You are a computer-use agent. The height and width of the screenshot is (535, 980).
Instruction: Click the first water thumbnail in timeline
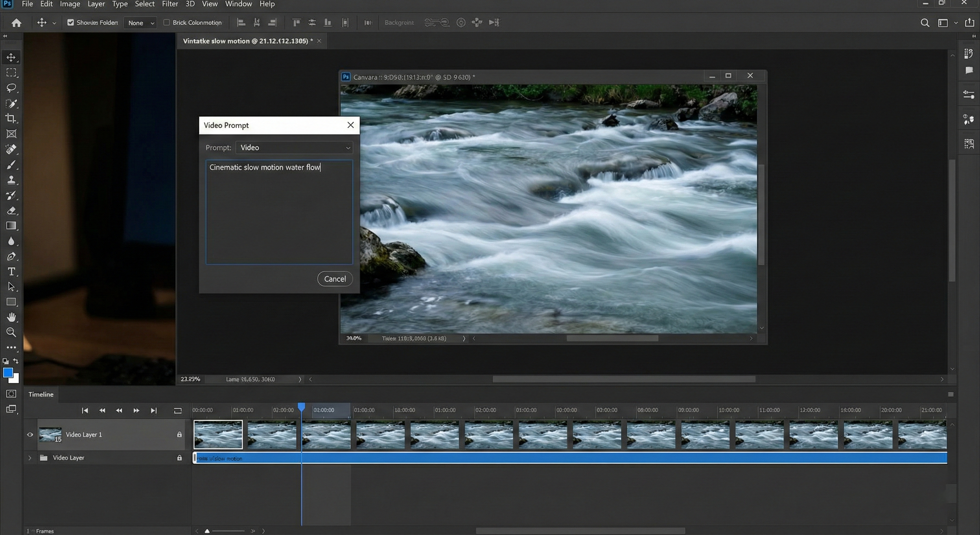pos(218,434)
